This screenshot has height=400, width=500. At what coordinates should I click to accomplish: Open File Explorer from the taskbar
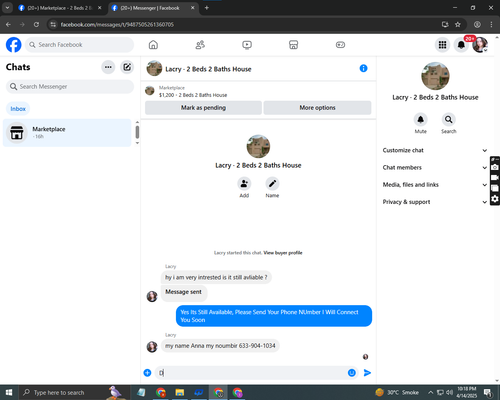pyautogui.click(x=180, y=392)
